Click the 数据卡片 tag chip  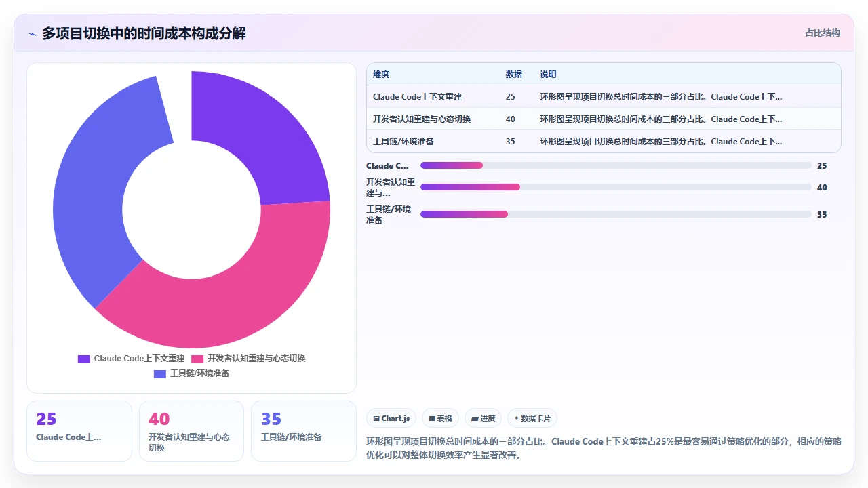(532, 418)
